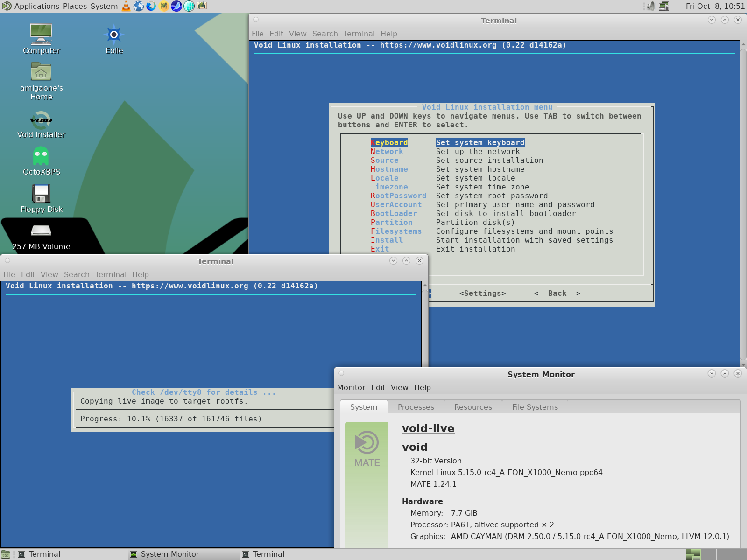This screenshot has width=747, height=560.
Task: Open View menu in installation-menu Terminal window
Action: tap(298, 34)
